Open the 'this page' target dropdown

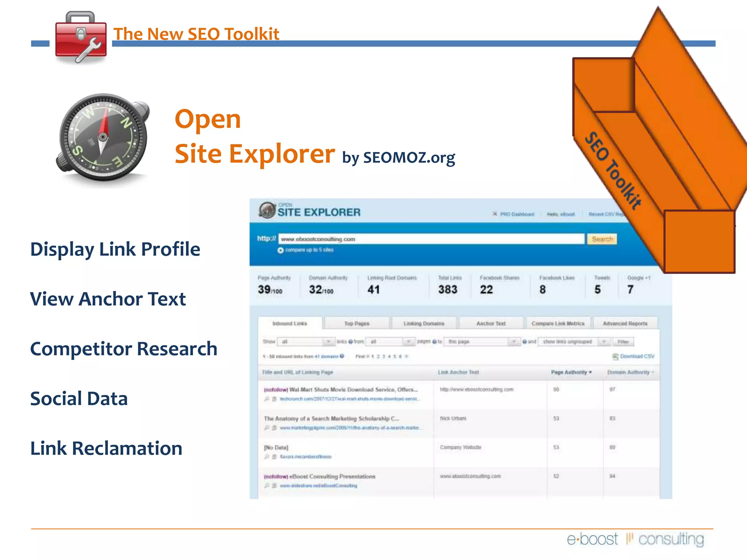pos(482,342)
